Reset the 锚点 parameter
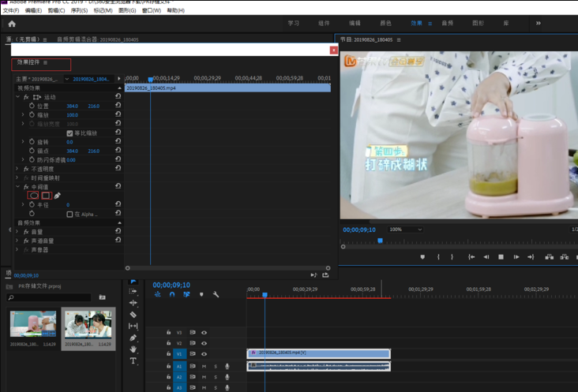 point(118,151)
